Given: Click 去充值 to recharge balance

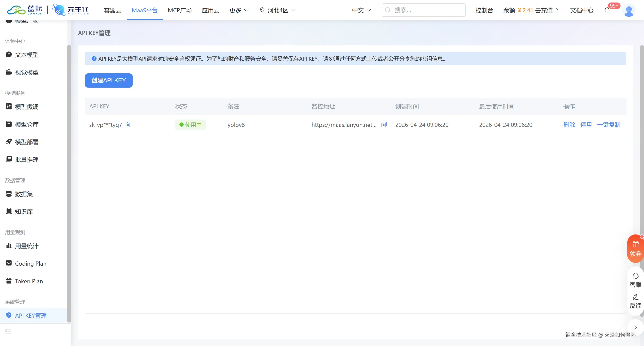Looking at the screenshot, I should pos(544,10).
